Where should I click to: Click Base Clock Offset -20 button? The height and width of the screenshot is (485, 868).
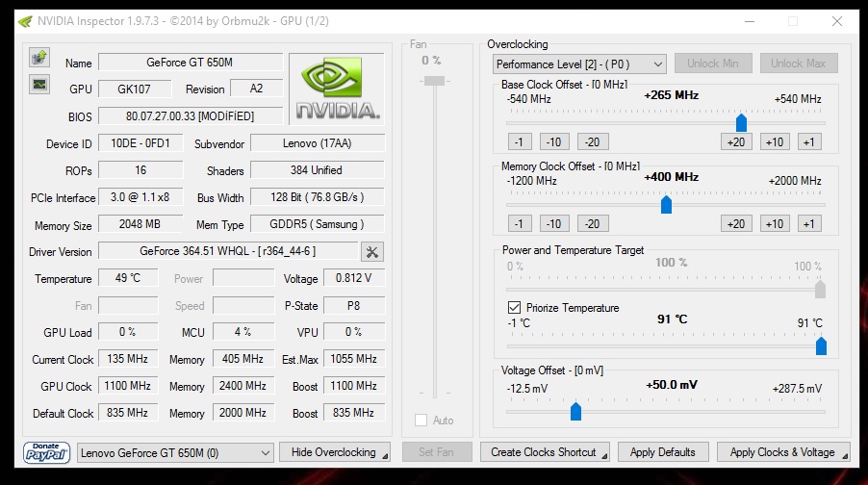coord(593,142)
